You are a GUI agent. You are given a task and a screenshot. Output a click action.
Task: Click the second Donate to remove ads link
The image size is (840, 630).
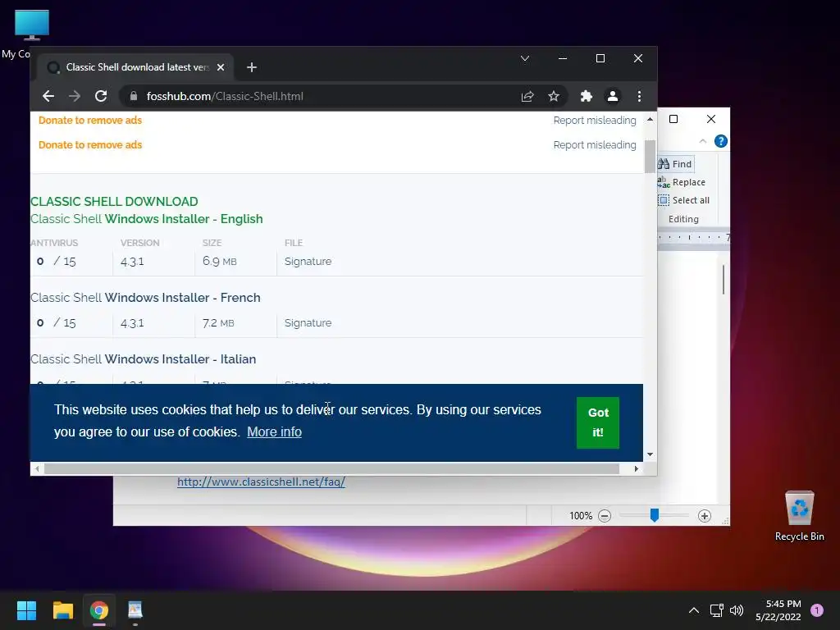point(90,145)
